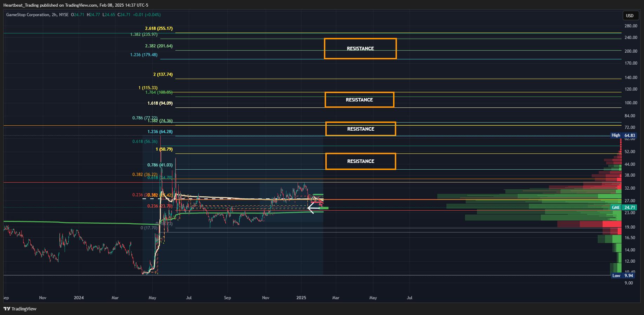Click the close value C24.71

124,15
